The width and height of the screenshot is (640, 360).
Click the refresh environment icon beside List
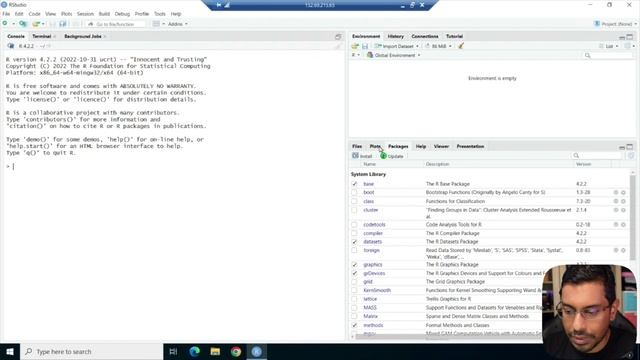627,46
